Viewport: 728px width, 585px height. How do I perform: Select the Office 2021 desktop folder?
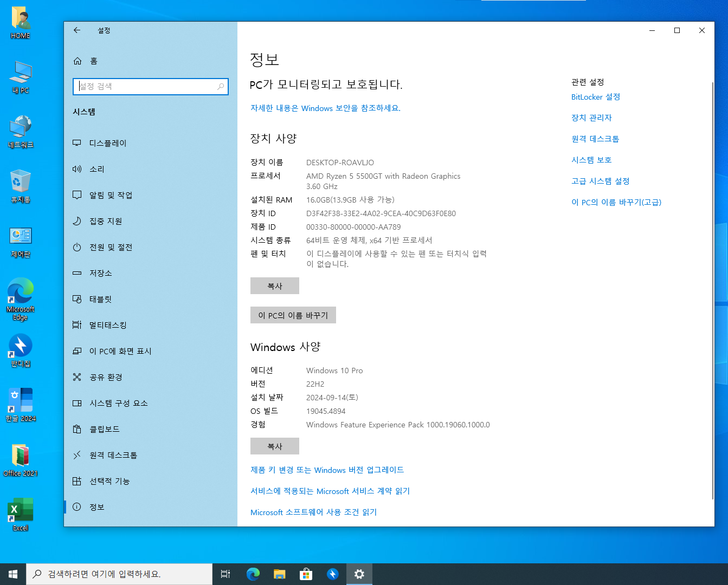click(21, 460)
